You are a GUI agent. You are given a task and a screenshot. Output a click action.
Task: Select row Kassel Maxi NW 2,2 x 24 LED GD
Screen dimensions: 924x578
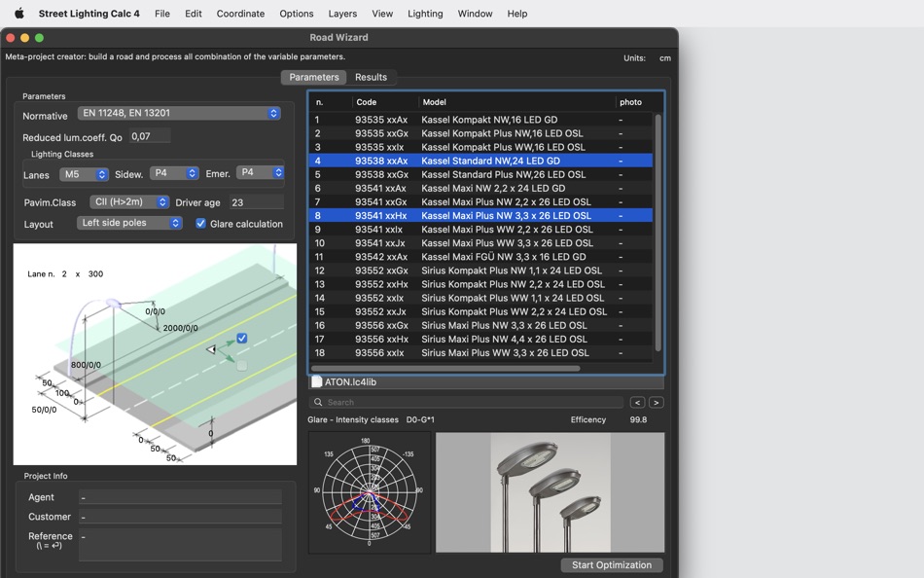pyautogui.click(x=480, y=188)
